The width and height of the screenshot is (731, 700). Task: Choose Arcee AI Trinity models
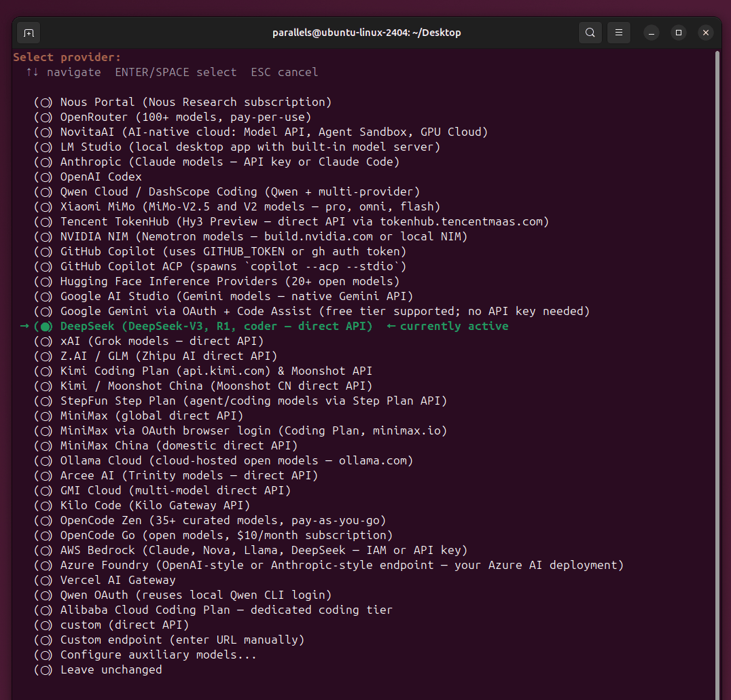pos(176,475)
